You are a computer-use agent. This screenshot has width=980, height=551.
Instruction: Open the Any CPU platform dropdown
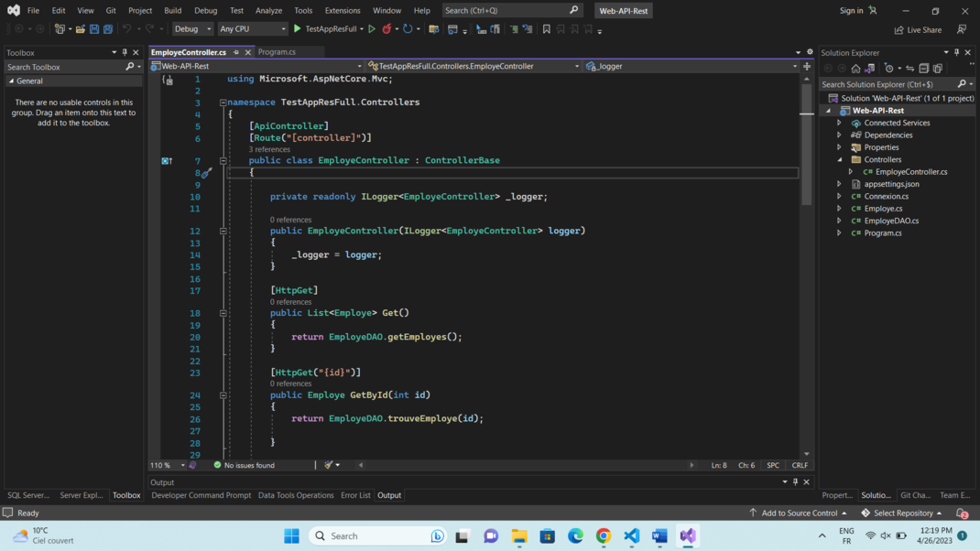pyautogui.click(x=253, y=29)
